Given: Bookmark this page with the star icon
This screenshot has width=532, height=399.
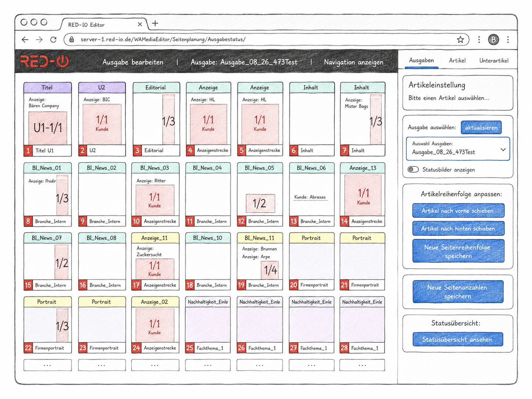Looking at the screenshot, I should click(x=460, y=39).
